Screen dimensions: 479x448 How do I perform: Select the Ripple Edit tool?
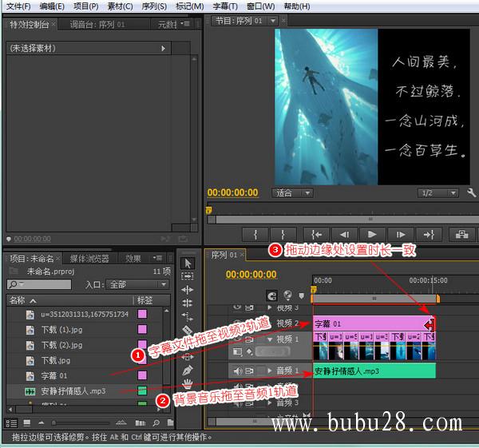(x=188, y=290)
